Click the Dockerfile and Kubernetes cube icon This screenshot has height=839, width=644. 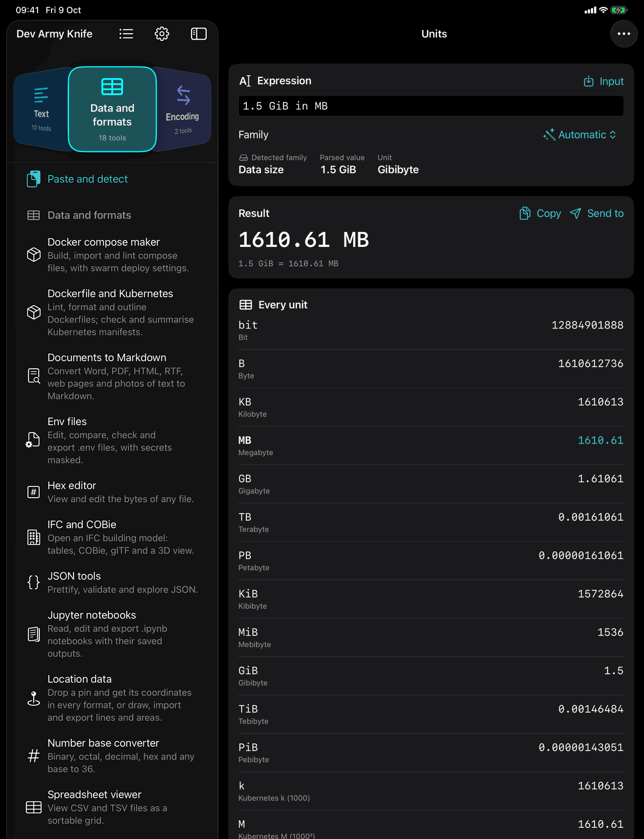[34, 312]
